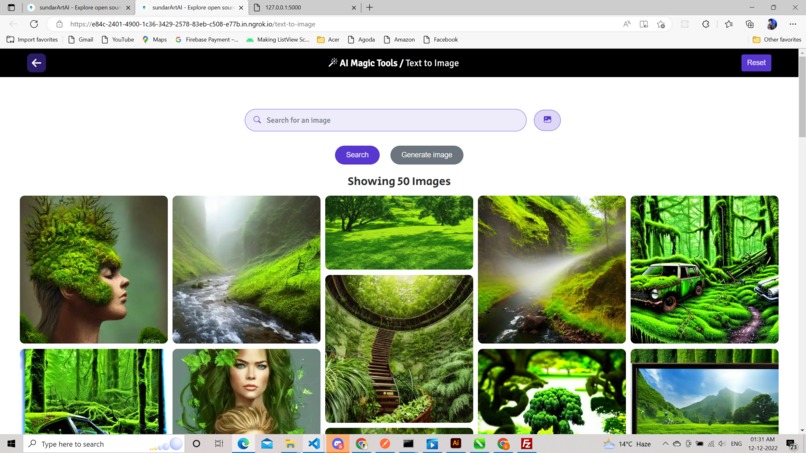Open the Firebase Payment bookmark
This screenshot has width=806, height=453.
(x=207, y=39)
